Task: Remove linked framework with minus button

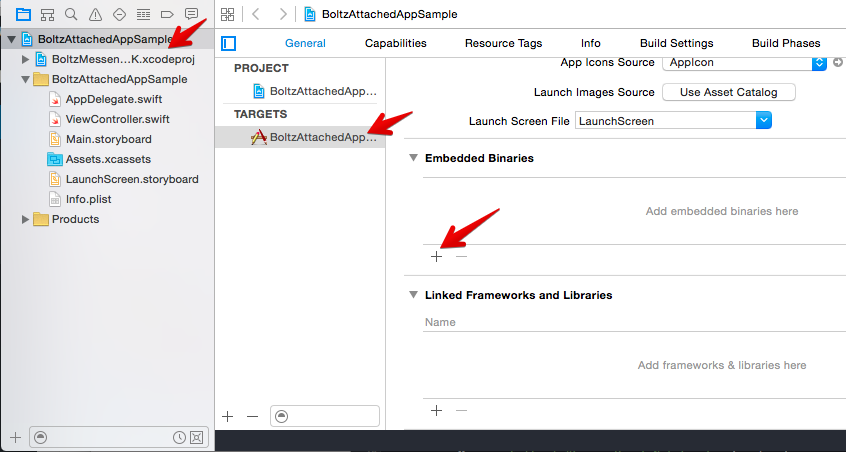Action: (461, 410)
